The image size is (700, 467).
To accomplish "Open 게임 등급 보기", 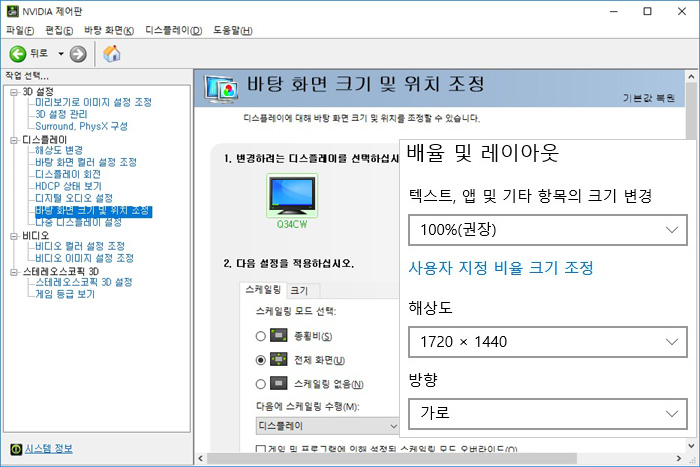I will tap(65, 294).
